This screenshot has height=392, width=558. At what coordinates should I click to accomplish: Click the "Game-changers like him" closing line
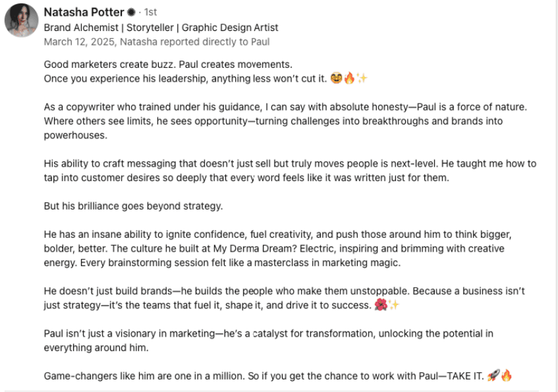[x=264, y=376]
